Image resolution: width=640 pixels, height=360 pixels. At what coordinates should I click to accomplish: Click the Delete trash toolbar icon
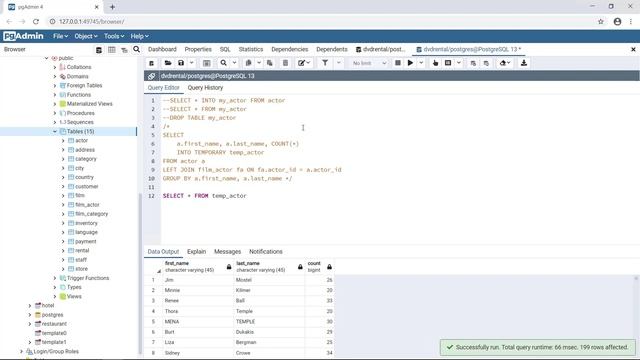pyautogui.click(x=285, y=63)
